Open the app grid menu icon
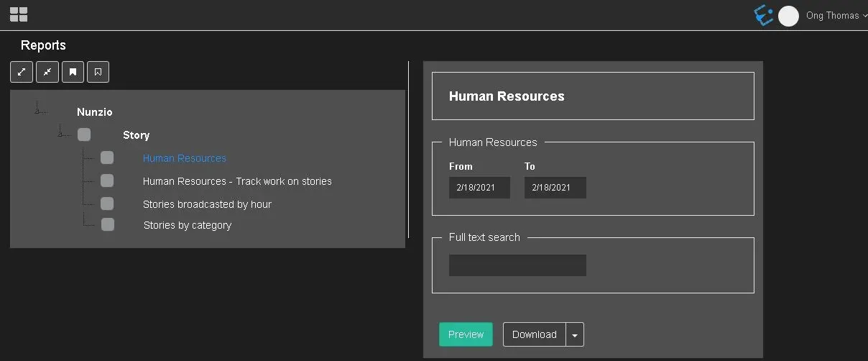The height and width of the screenshot is (361, 868). tap(19, 14)
